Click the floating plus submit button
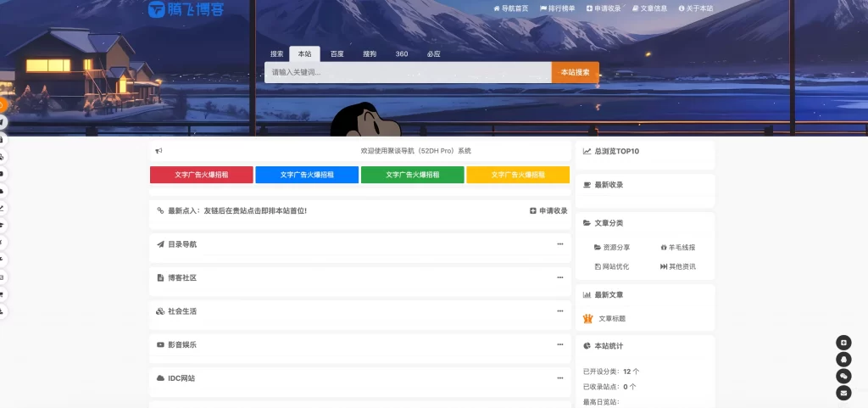 [843, 343]
